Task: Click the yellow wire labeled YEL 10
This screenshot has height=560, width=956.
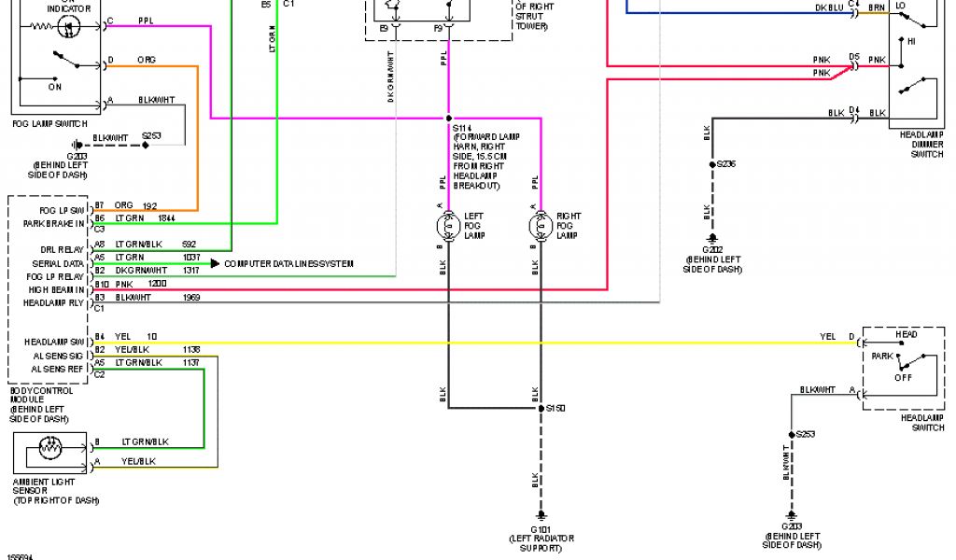Action: pyautogui.click(x=467, y=343)
